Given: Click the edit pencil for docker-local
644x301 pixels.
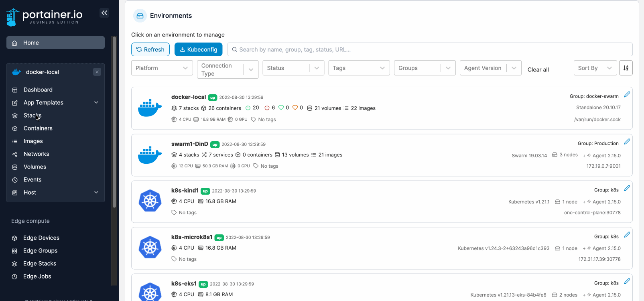Looking at the screenshot, I should 627,95.
